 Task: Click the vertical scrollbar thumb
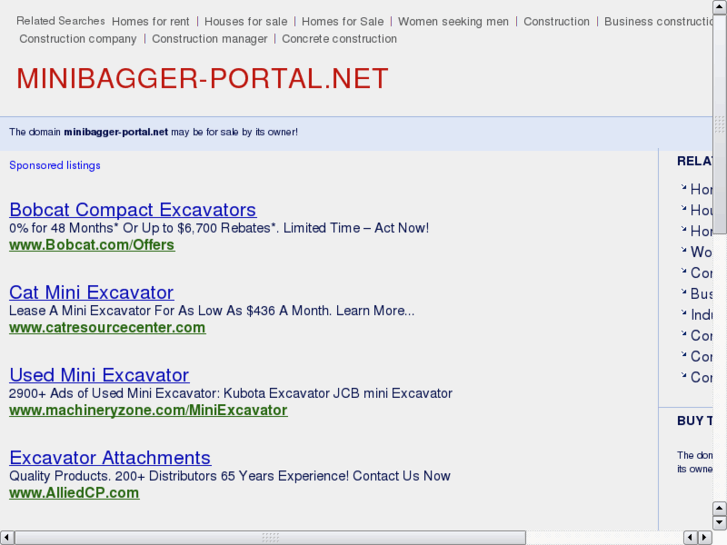720,124
